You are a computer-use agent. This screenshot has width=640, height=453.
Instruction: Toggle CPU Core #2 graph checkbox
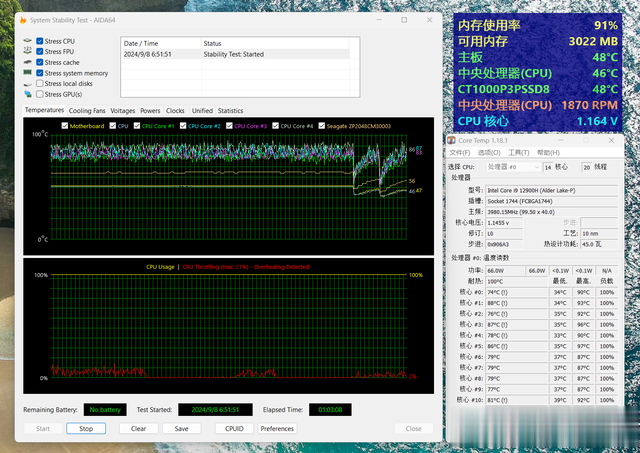tap(183, 126)
